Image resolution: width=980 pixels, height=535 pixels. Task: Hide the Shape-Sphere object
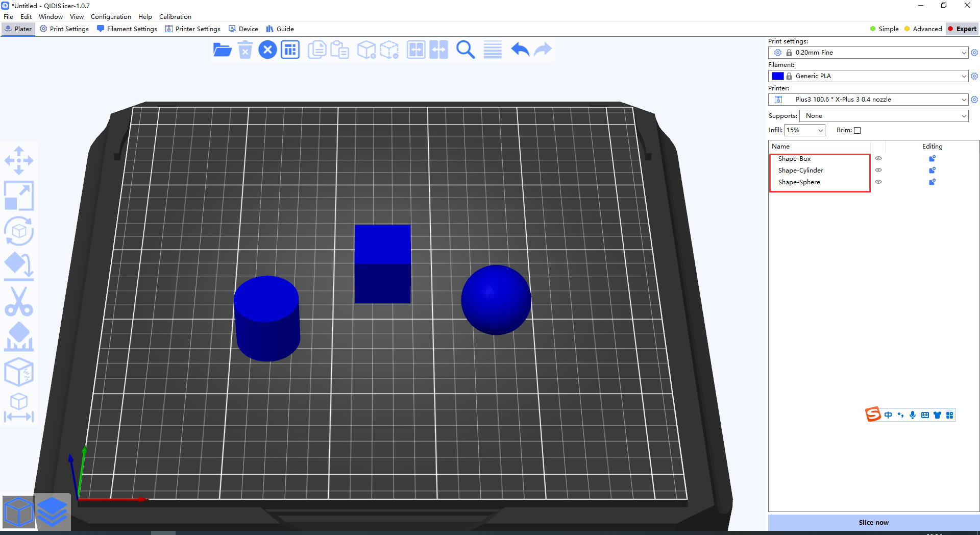pyautogui.click(x=879, y=182)
